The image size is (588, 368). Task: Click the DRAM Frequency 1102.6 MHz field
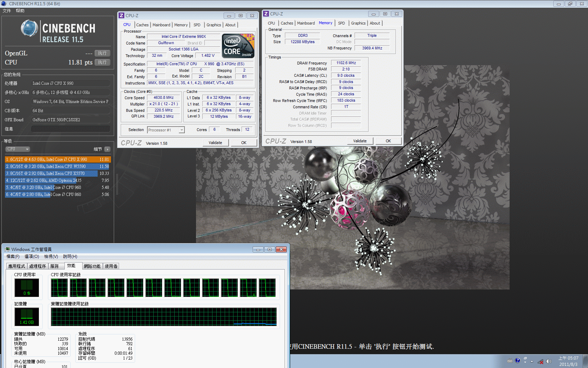(346, 63)
